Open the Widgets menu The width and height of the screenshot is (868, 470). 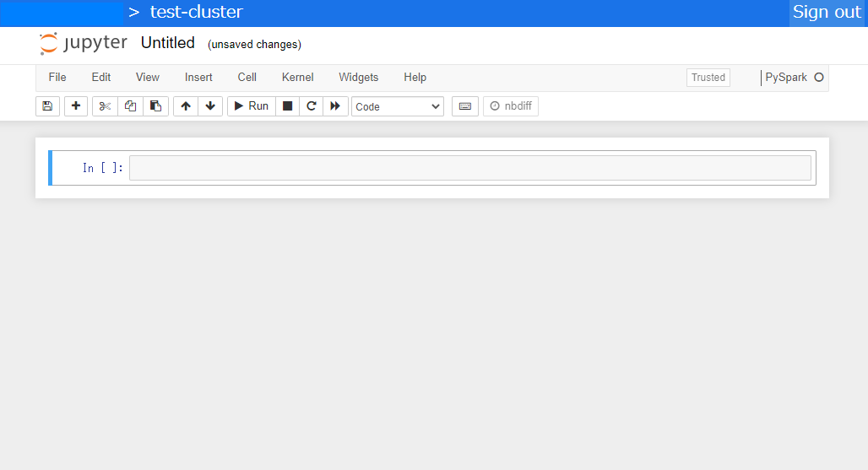[359, 78]
